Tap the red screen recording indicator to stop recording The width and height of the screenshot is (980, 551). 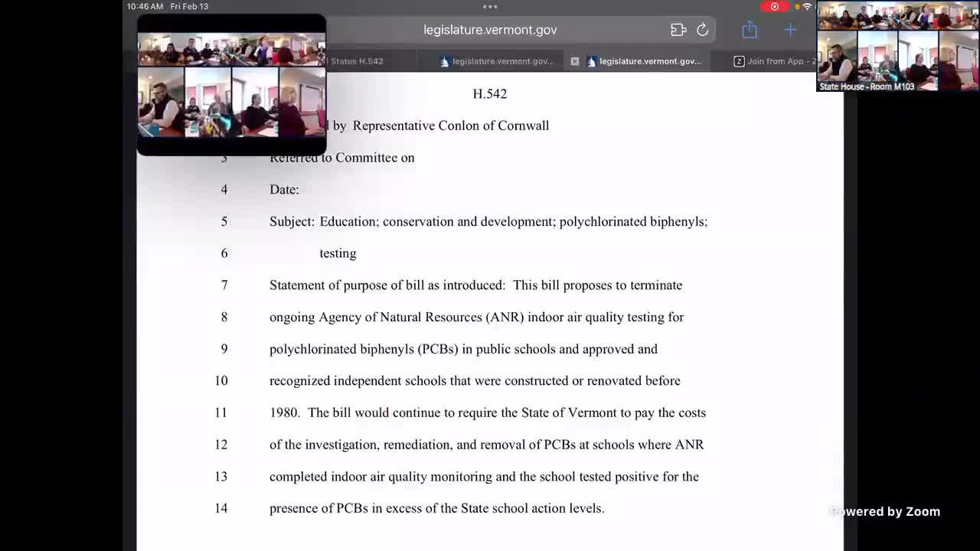[774, 6]
